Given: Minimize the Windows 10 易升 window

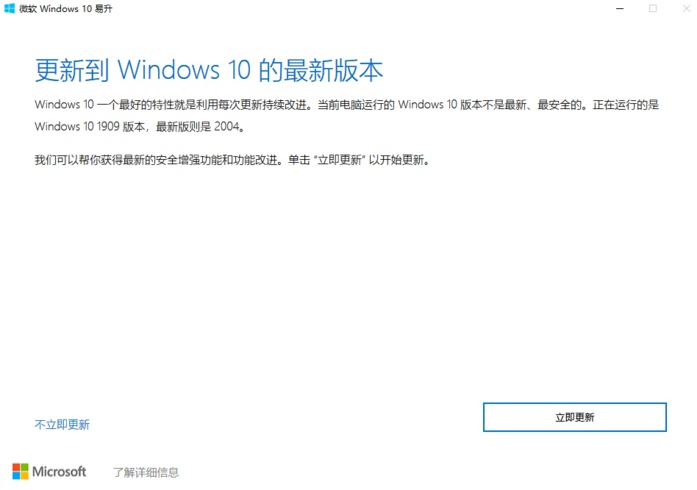Looking at the screenshot, I should tap(620, 8).
